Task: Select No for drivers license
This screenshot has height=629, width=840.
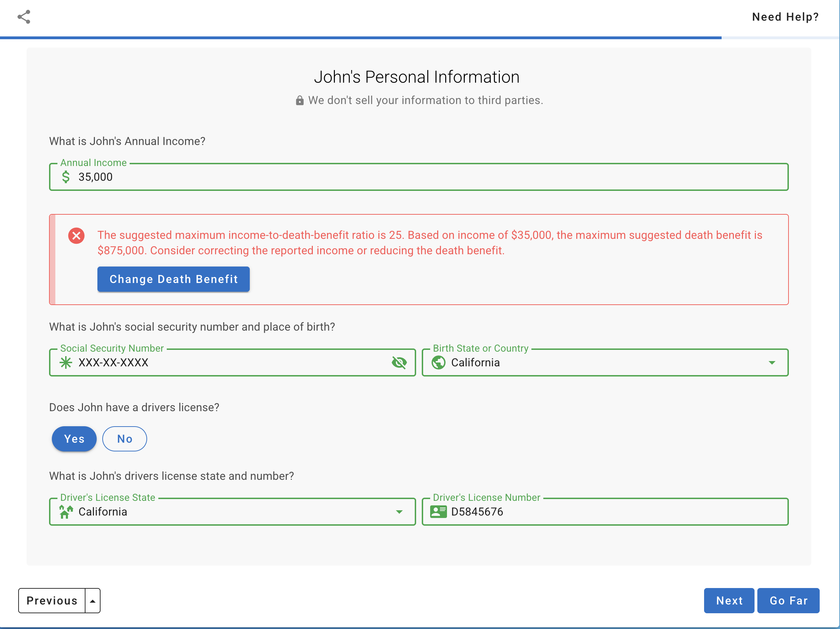Action: 125,438
